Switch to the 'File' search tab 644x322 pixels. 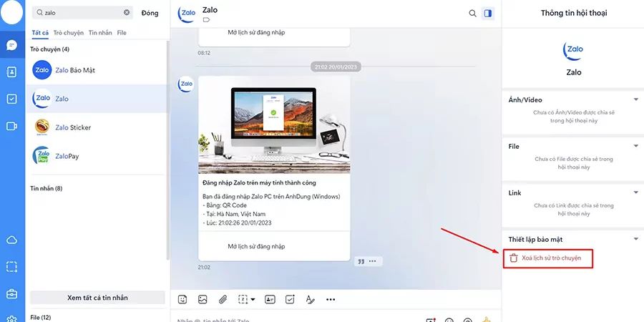[122, 33]
